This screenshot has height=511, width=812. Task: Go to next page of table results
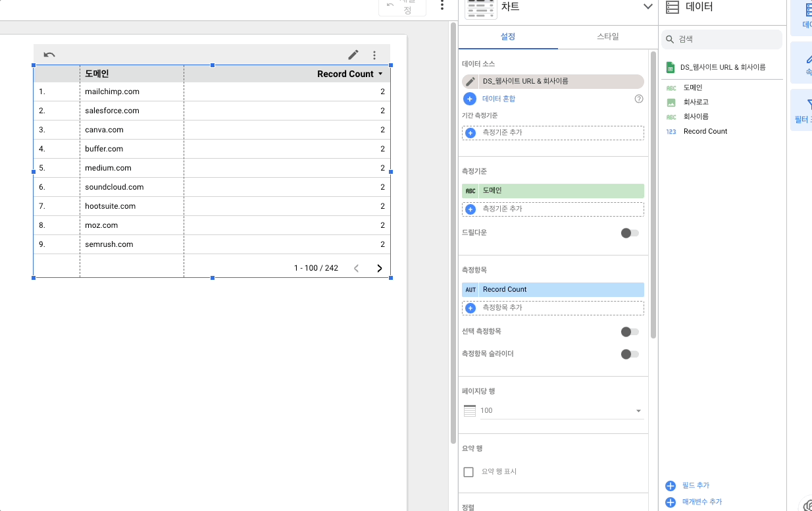379,268
